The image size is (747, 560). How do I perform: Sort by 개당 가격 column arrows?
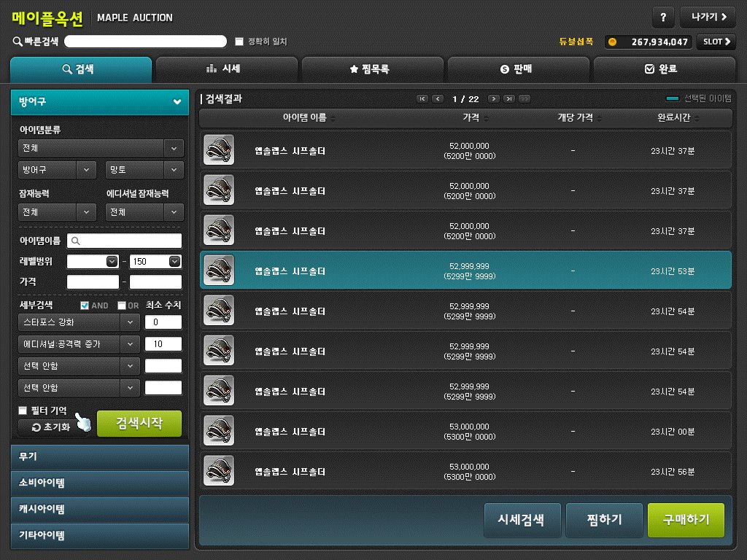600,118
